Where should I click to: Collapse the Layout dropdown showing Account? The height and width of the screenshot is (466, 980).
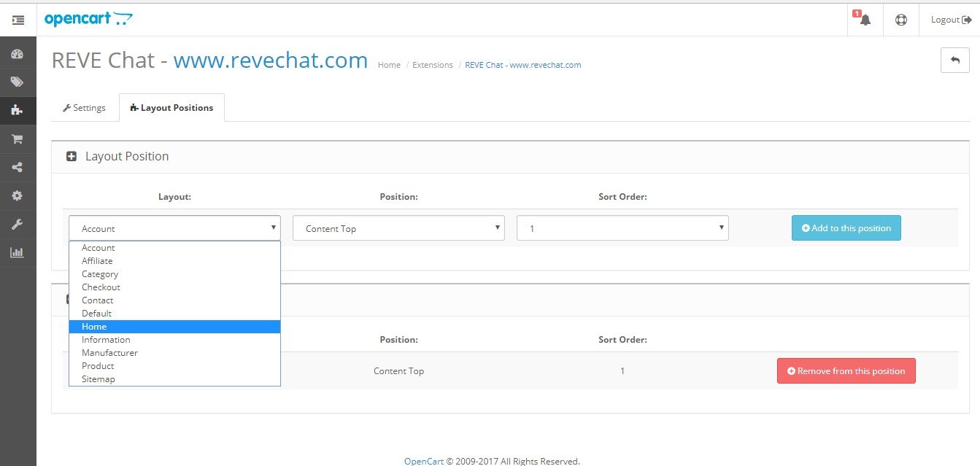(x=175, y=228)
